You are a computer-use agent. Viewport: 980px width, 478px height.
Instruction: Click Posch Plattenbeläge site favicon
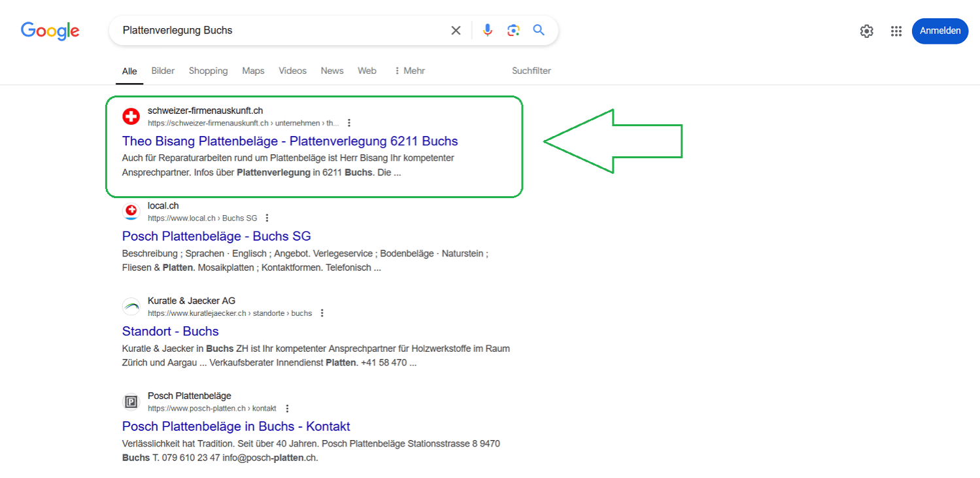(x=131, y=401)
